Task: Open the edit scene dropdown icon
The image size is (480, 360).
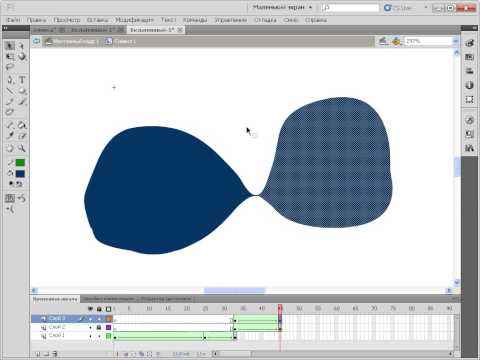Action: point(384,41)
